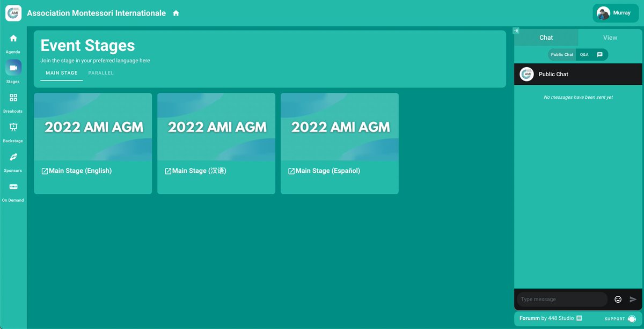Screen dimensions: 644x329
Task: Click the Association Montessori Internationale title
Action: tap(97, 13)
